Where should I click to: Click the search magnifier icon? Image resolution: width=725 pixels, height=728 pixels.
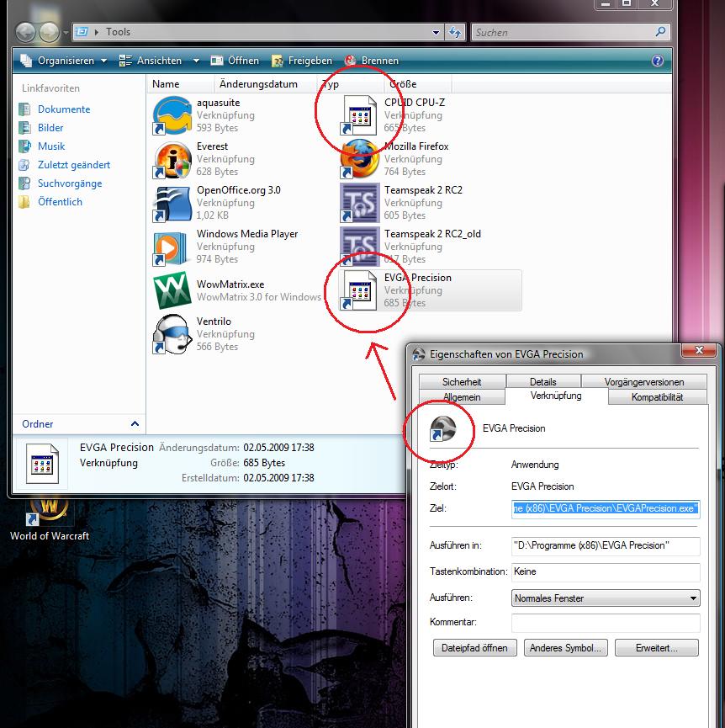pyautogui.click(x=660, y=32)
